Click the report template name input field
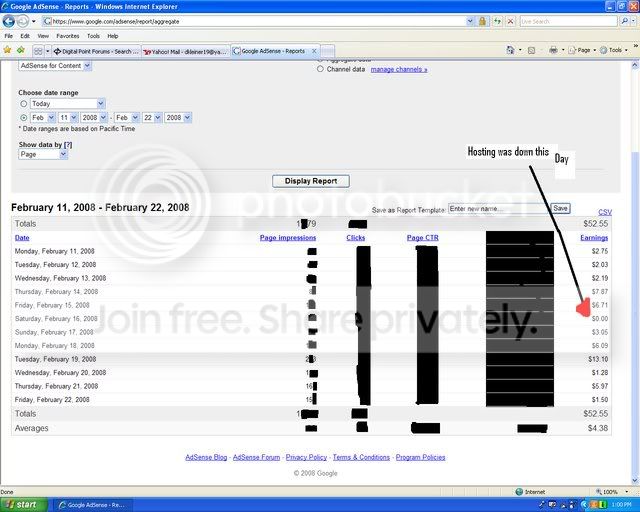Screen dimensions: 640x512 [499, 209]
